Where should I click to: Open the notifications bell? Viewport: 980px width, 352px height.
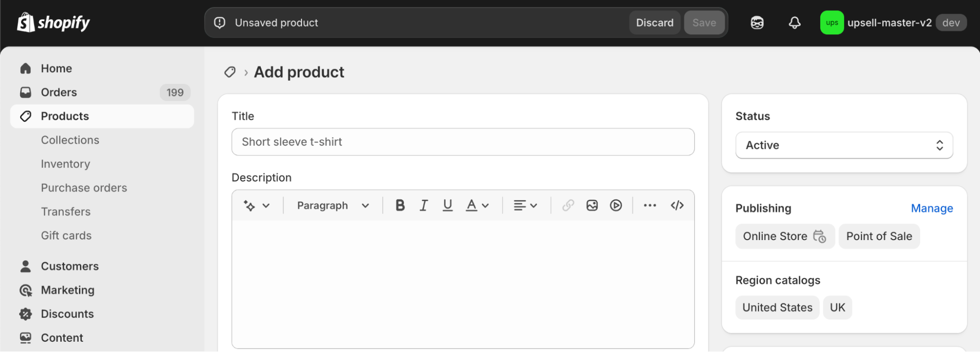(794, 23)
